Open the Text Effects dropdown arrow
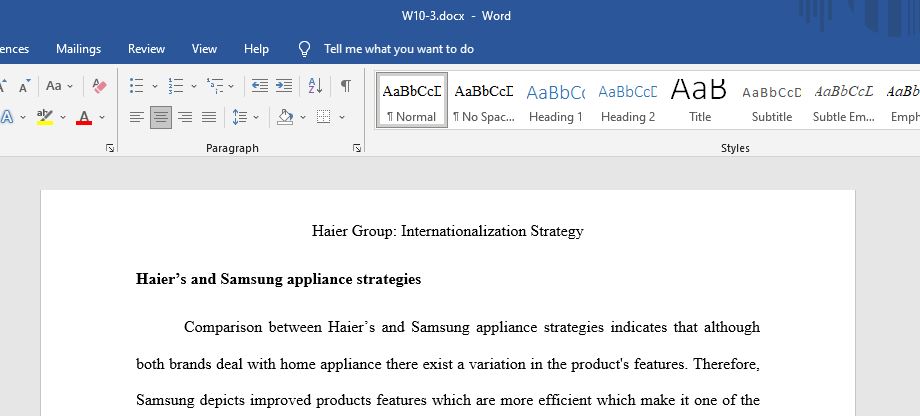The width and height of the screenshot is (920, 416). 23,117
